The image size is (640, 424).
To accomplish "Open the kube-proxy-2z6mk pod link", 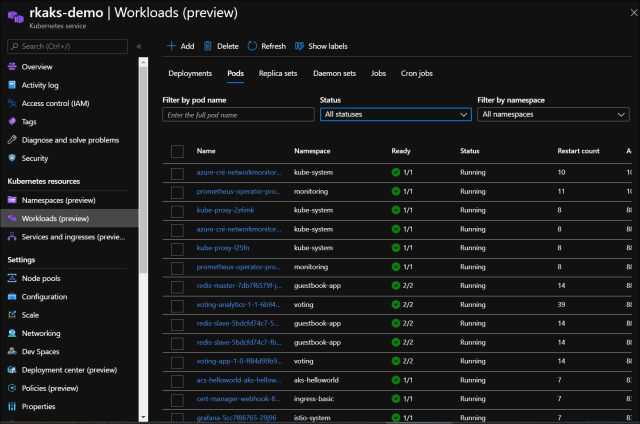I will tap(225, 210).
